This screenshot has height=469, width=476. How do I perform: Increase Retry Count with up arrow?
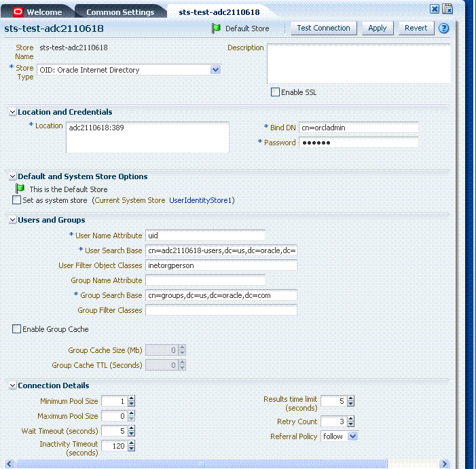(350, 419)
